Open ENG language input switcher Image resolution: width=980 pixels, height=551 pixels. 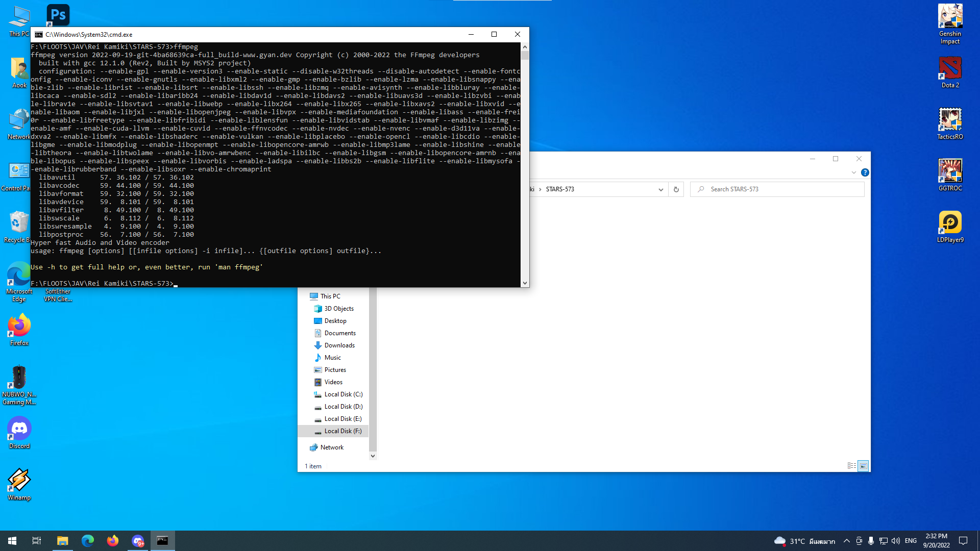coord(911,540)
